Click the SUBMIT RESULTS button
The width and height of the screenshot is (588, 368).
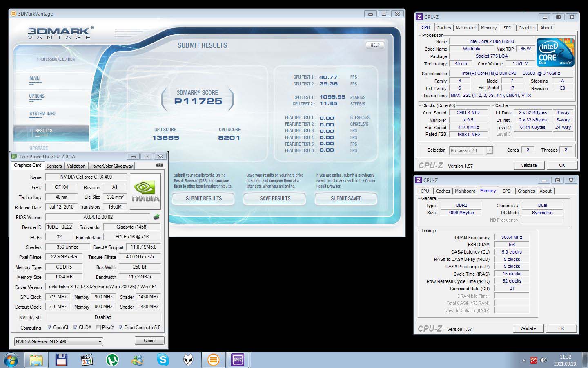click(203, 198)
